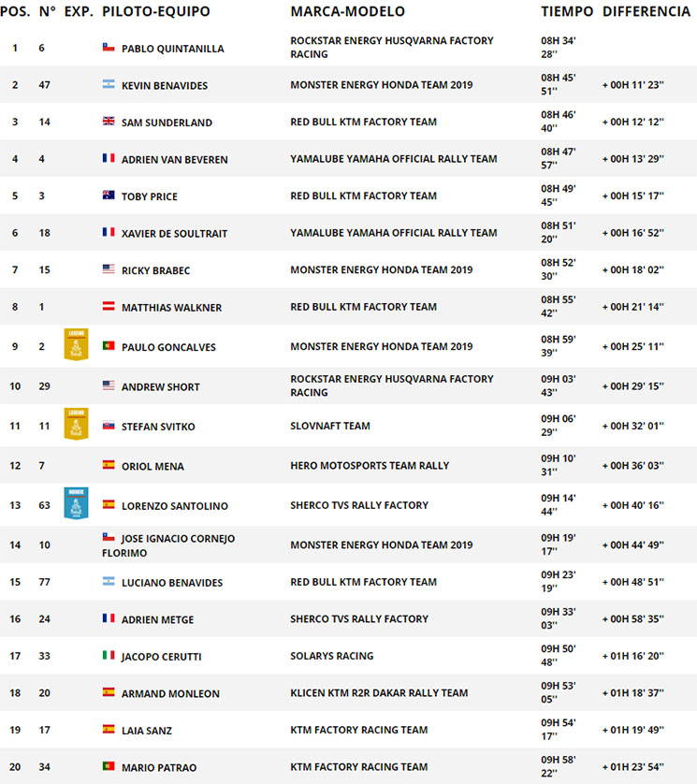
Task: Select rider name ORIOL MENA
Action: [x=152, y=467]
